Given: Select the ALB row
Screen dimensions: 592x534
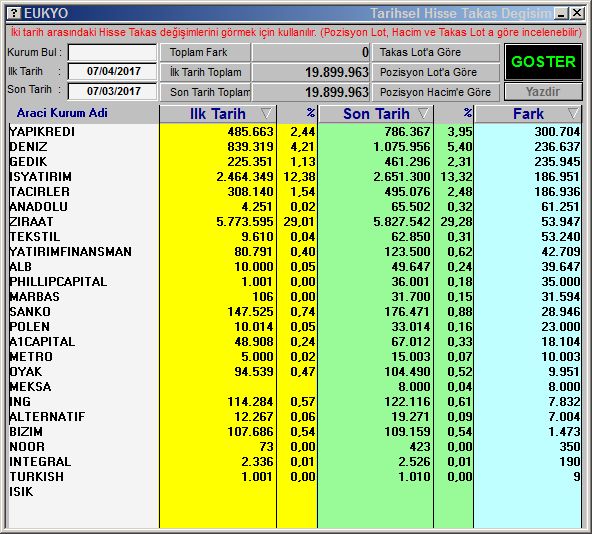Looking at the screenshot, I should point(294,267).
